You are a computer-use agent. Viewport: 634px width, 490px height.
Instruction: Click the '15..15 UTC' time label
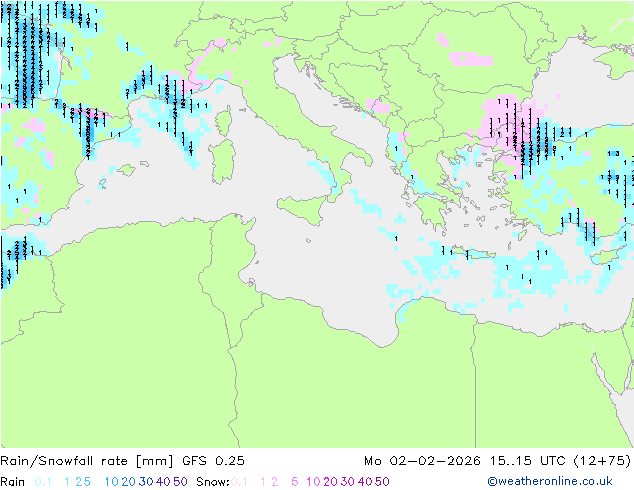[528, 461]
